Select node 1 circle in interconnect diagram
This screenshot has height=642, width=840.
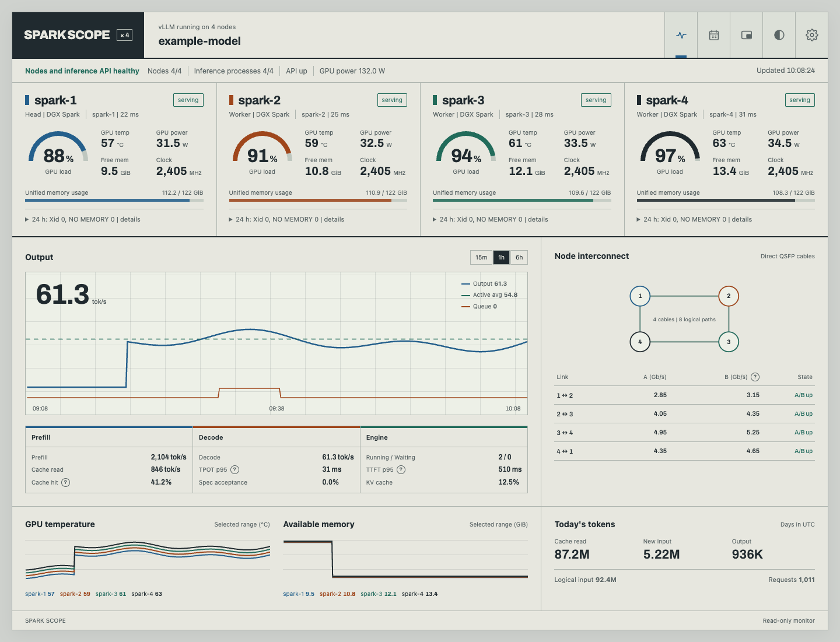tap(640, 296)
